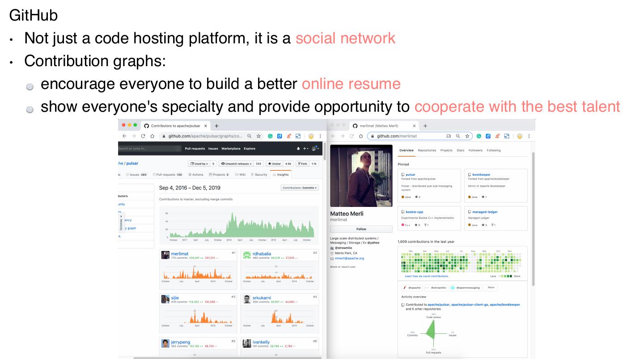
Task: Open the Chrome three-dot menu in the merlimat window
Action: [529, 136]
